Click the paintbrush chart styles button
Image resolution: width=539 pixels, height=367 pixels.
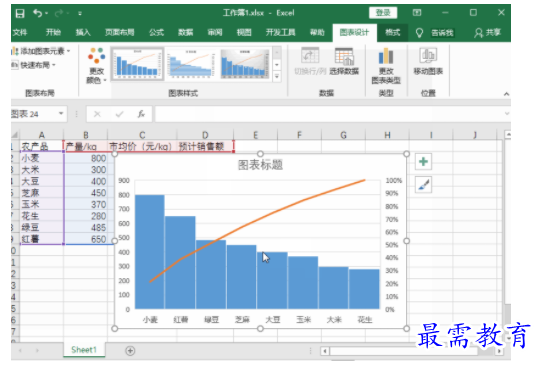point(423,185)
